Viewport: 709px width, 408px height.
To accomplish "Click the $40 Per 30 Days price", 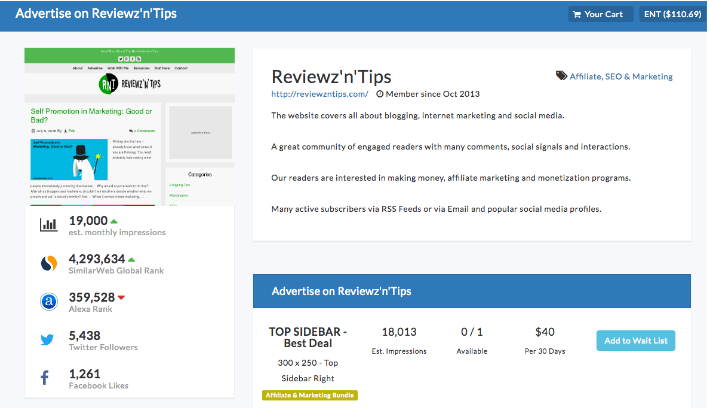I will [545, 332].
